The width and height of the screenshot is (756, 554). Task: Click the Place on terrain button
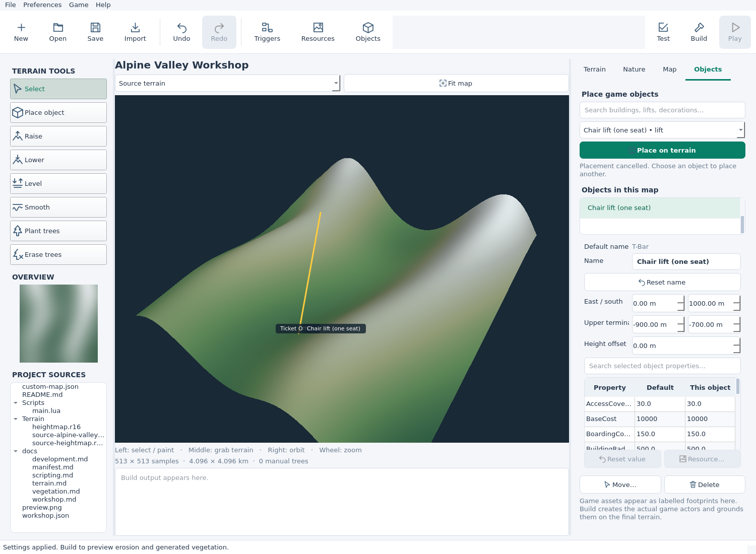click(662, 150)
